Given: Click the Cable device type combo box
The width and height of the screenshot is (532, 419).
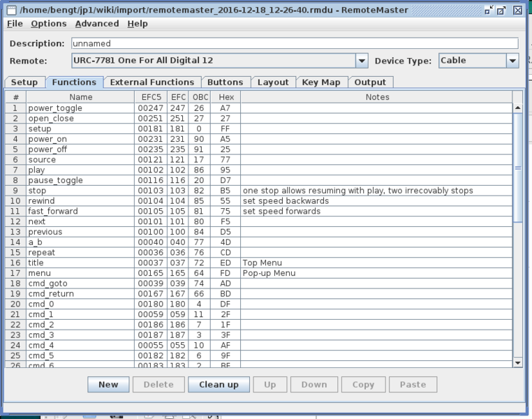Looking at the screenshot, I should (478, 61).
